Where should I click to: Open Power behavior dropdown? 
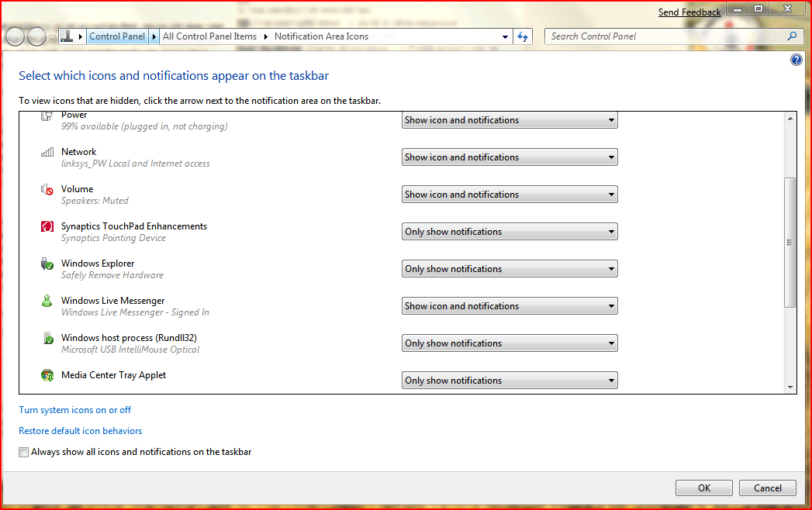pyautogui.click(x=510, y=120)
